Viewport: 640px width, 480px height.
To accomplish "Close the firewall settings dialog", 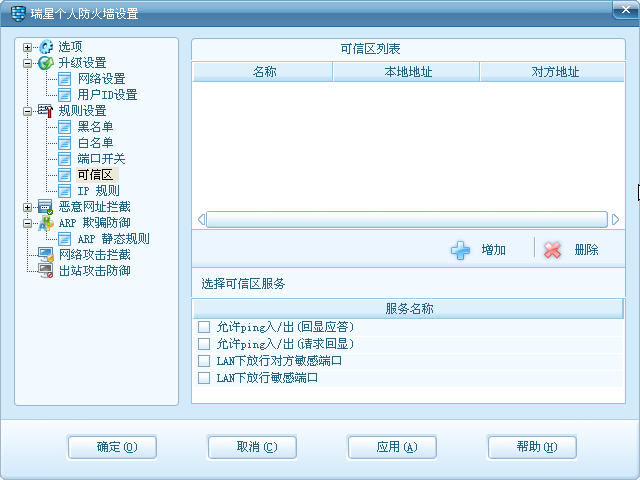I will point(625,9).
